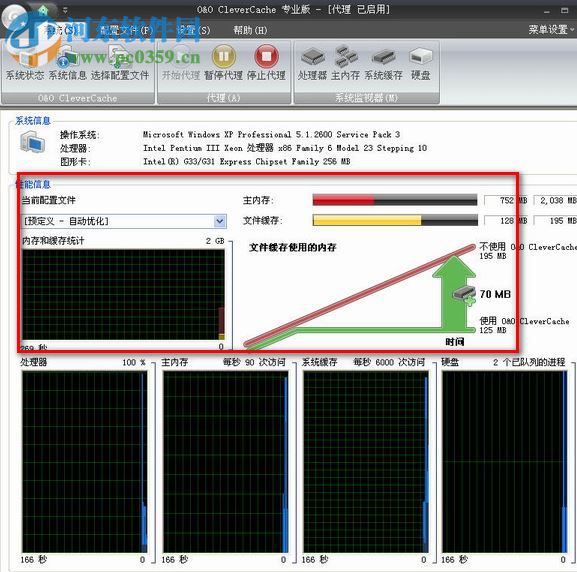Expand the 菜单设置 menu settings dropdown
The width and height of the screenshot is (577, 572).
pos(551,29)
